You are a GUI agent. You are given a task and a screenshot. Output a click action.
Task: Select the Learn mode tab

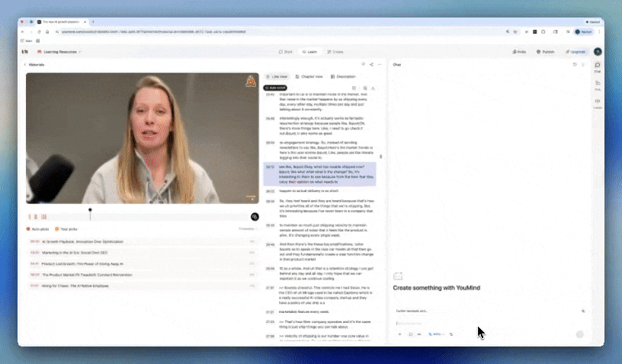coord(309,52)
